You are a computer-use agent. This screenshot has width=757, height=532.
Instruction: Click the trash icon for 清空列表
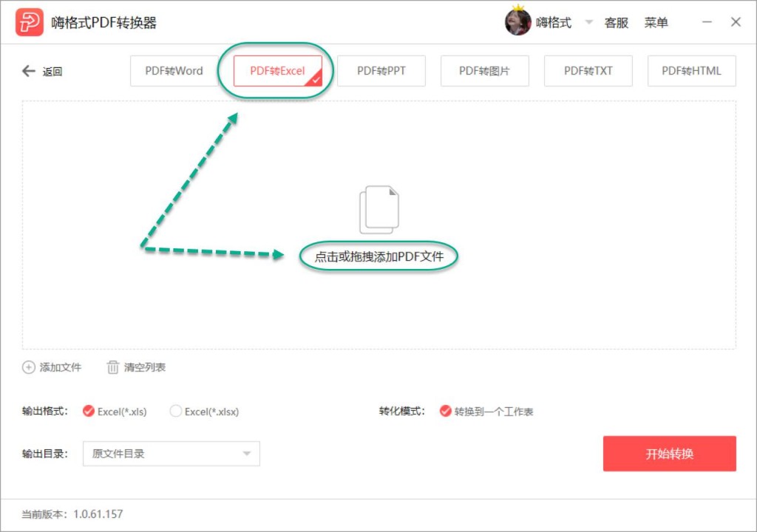[x=112, y=367]
